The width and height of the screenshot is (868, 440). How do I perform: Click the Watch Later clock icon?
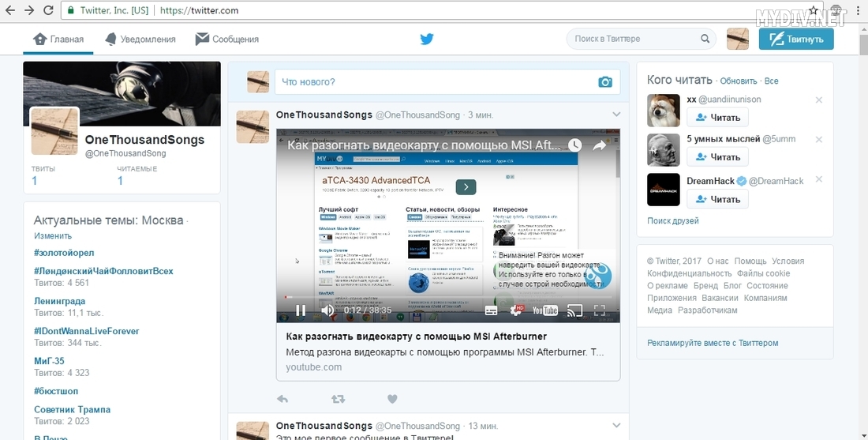pyautogui.click(x=575, y=145)
